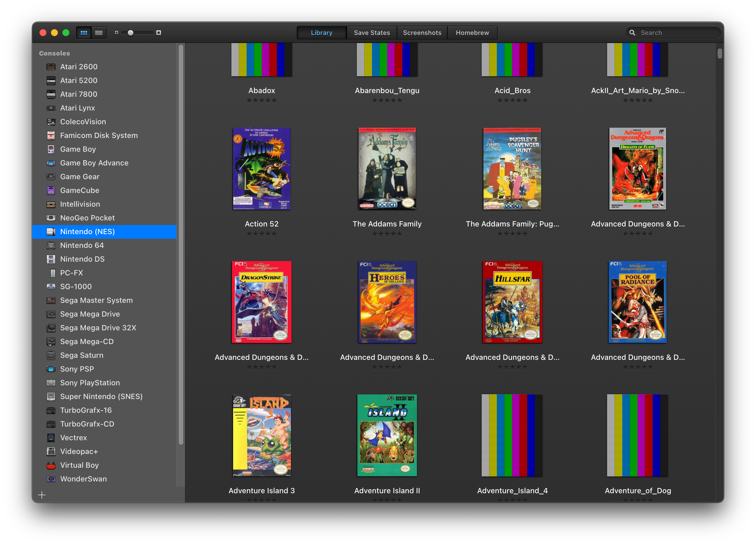This screenshot has width=756, height=545.
Task: Set star rating for Abarenbou_Tengu
Action: point(387,100)
